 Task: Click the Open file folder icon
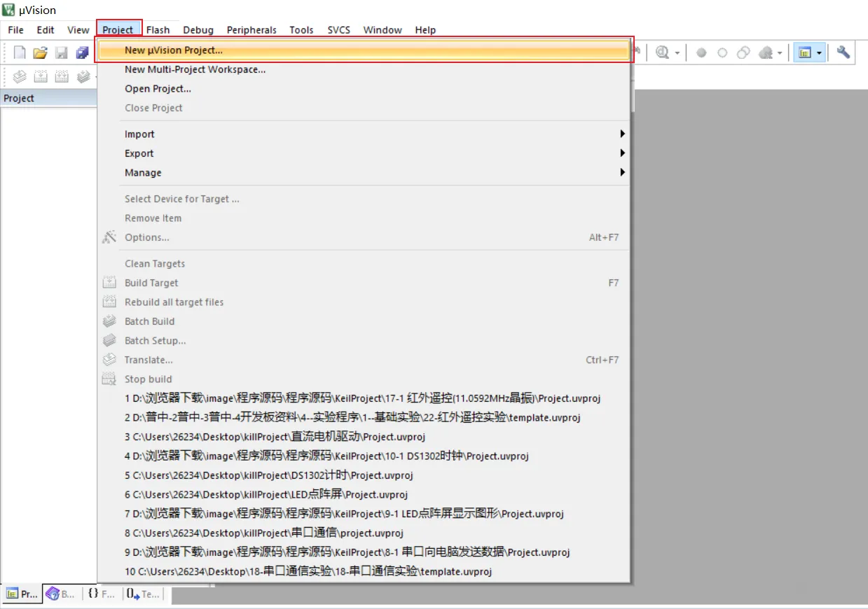(x=41, y=52)
